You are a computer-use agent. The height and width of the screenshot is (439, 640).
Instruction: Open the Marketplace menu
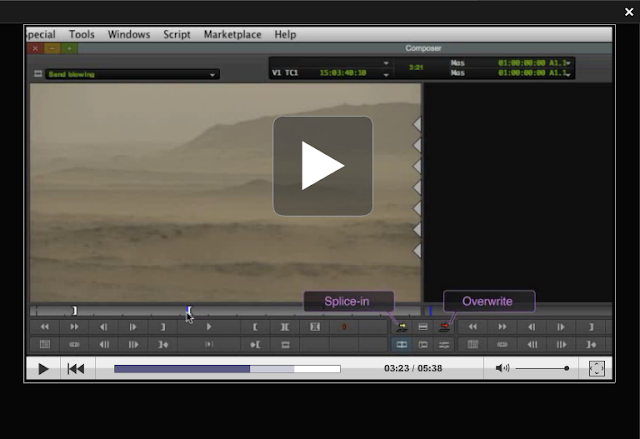[233, 34]
